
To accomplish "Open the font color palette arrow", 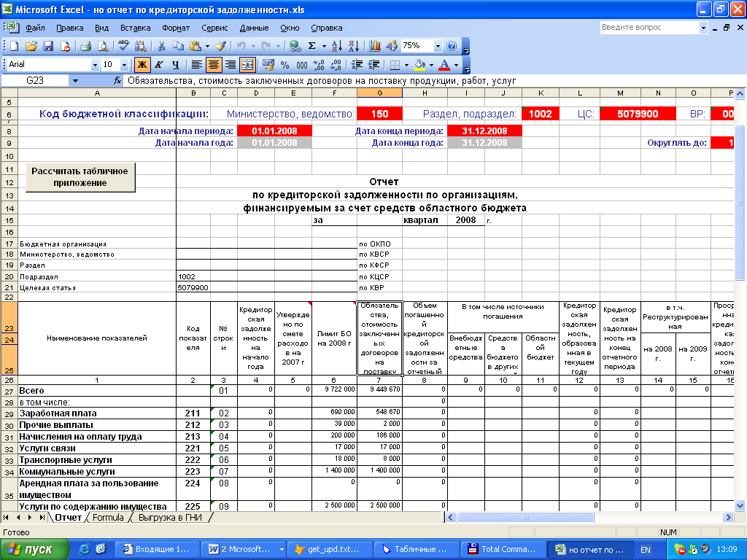I will click(x=456, y=65).
